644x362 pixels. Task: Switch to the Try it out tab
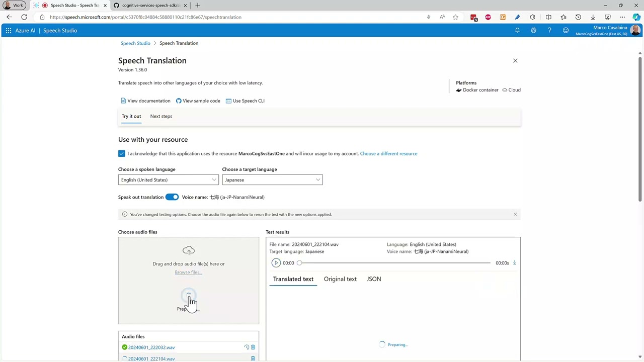click(131, 116)
